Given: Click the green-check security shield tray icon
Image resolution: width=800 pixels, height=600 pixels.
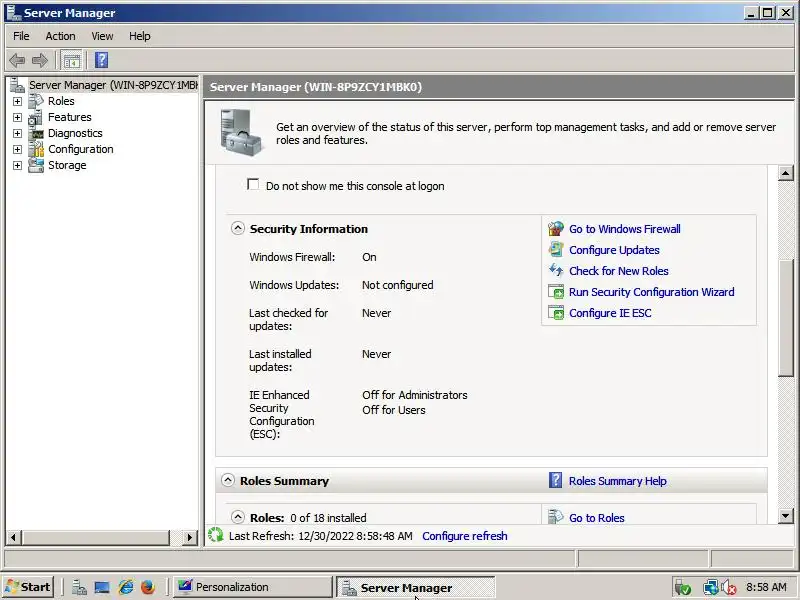Looking at the screenshot, I should click(682, 588).
